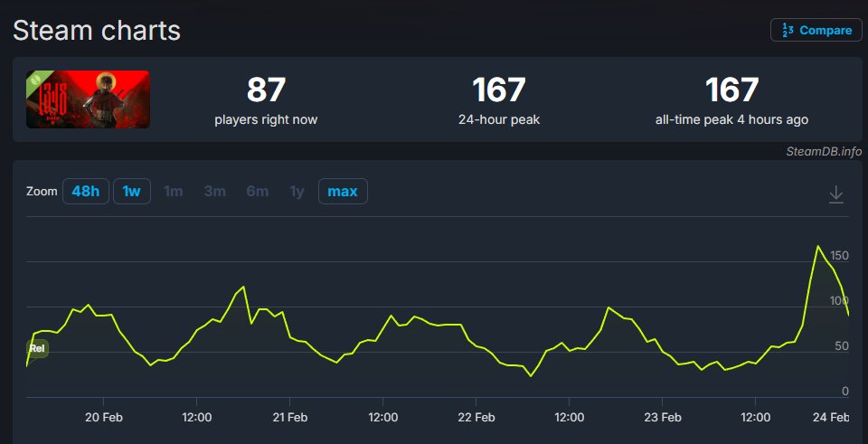Set zoom range to 48h
Image resolution: width=868 pixels, height=444 pixels.
coord(86,192)
